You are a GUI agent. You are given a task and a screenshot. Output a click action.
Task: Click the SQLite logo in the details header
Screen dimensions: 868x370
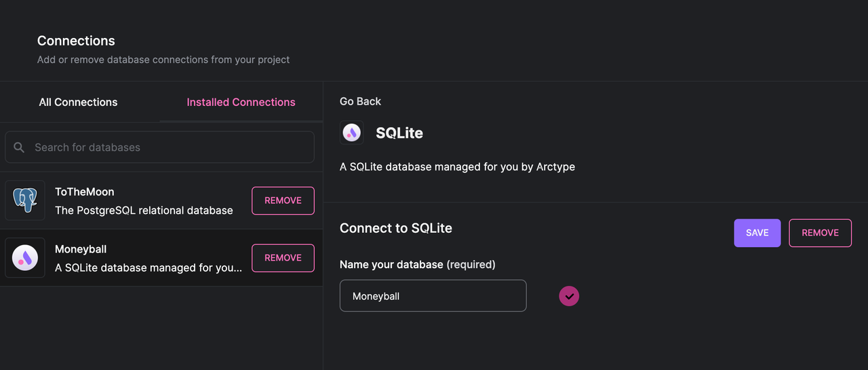click(x=351, y=132)
